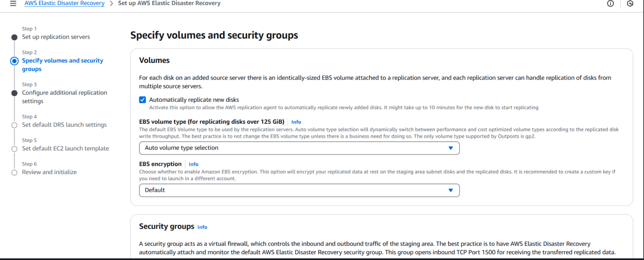Open the "Auto volume type selection" dropdown
This screenshot has height=260, width=644.
coord(299,148)
